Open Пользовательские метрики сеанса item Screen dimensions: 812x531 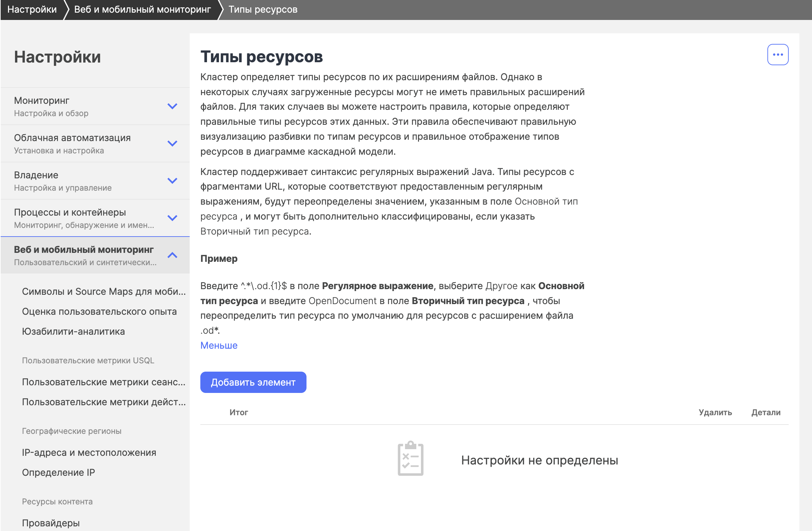[x=103, y=382]
